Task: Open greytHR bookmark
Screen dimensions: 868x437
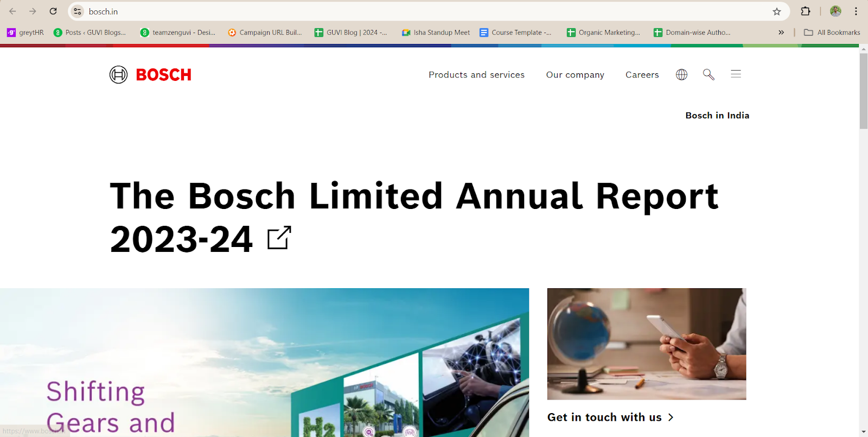Action: point(25,33)
